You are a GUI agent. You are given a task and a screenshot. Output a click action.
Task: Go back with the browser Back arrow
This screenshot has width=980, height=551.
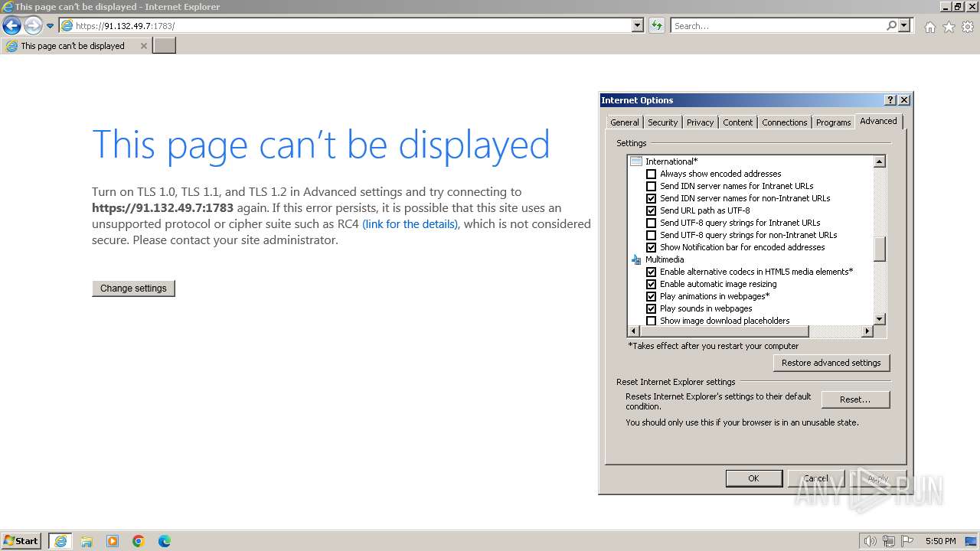point(11,26)
